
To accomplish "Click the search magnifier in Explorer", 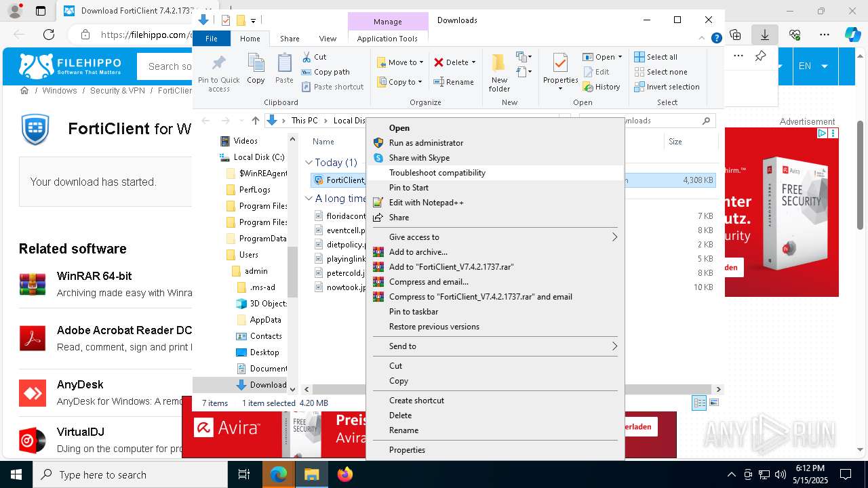I will click(x=706, y=121).
